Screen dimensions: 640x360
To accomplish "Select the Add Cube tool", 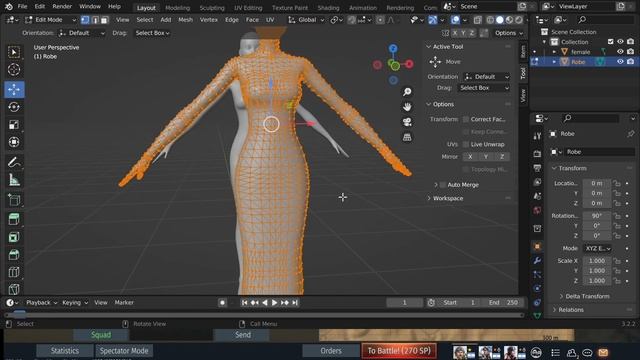I will tap(14, 200).
